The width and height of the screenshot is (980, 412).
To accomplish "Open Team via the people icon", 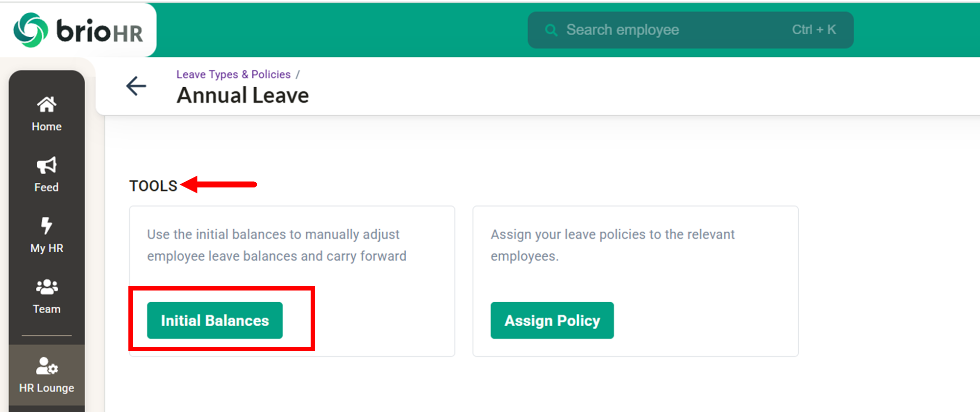I will [x=47, y=287].
